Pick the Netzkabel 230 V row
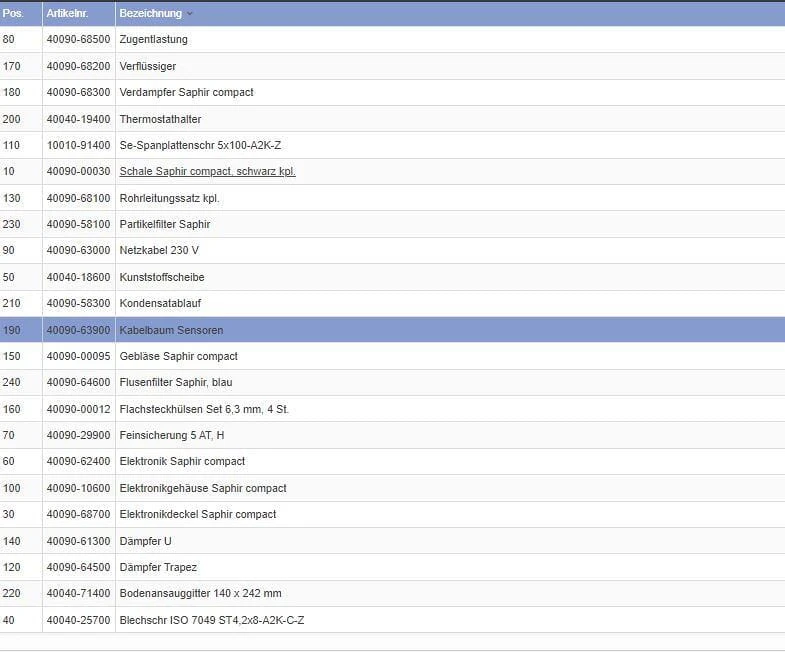The width and height of the screenshot is (785, 652). pos(392,250)
